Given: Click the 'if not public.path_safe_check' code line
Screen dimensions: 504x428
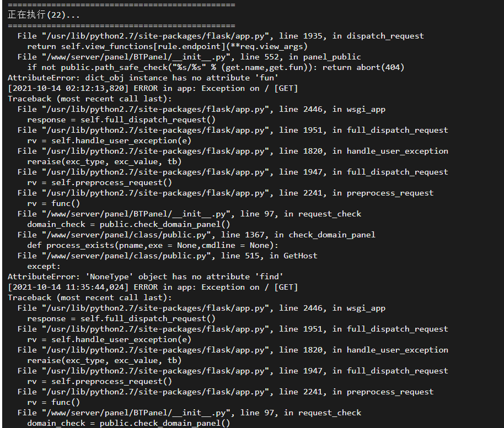Looking at the screenshot, I should [x=216, y=67].
